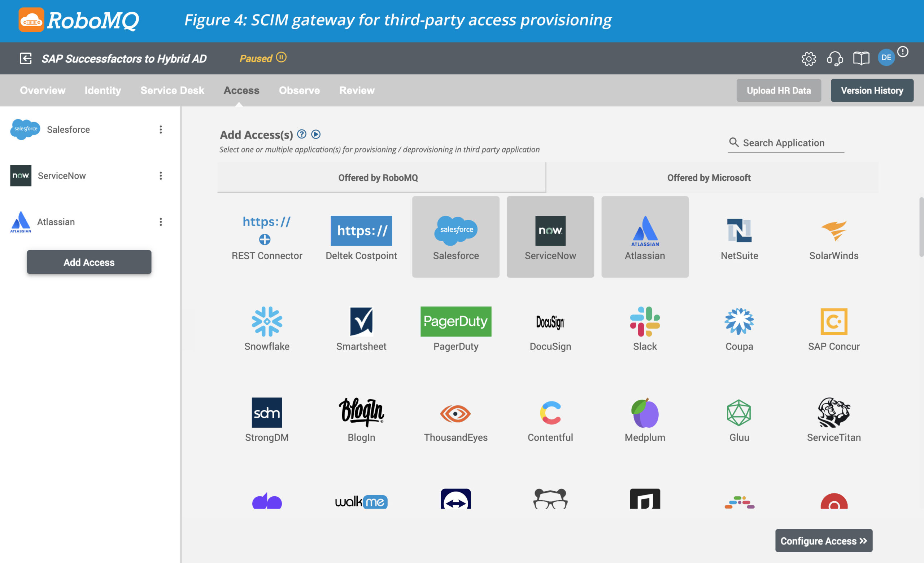
Task: Click the Upload HR Data button
Action: [779, 90]
